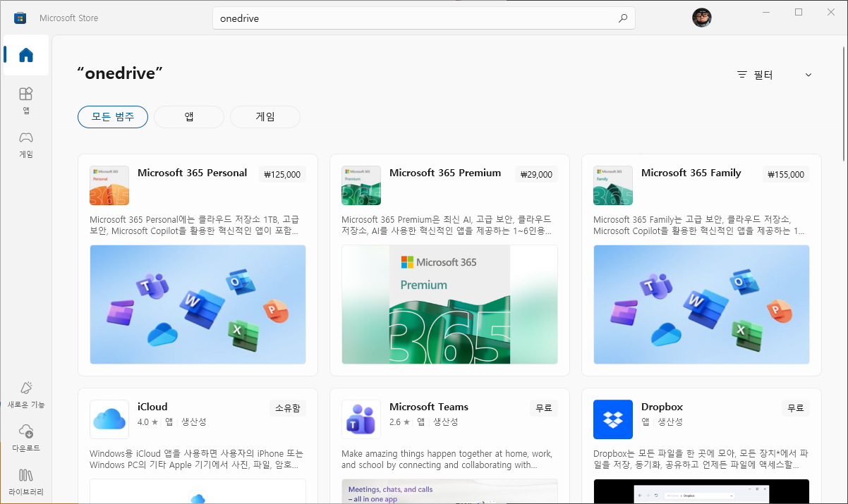Open the filter chevron next to 필터
This screenshot has height=504, width=848.
(x=808, y=74)
